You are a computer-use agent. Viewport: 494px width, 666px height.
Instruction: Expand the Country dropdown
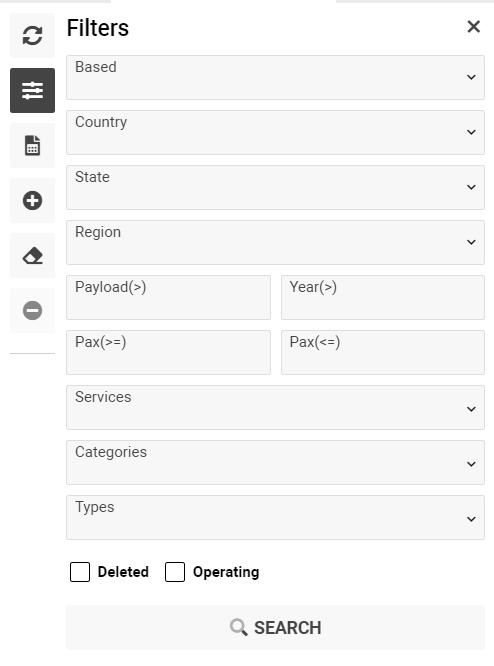(275, 133)
